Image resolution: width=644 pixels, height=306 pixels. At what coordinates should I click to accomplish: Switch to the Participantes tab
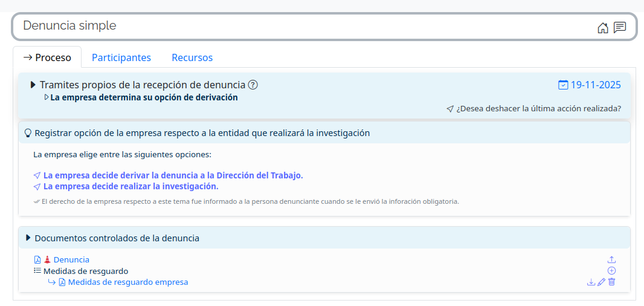(121, 58)
